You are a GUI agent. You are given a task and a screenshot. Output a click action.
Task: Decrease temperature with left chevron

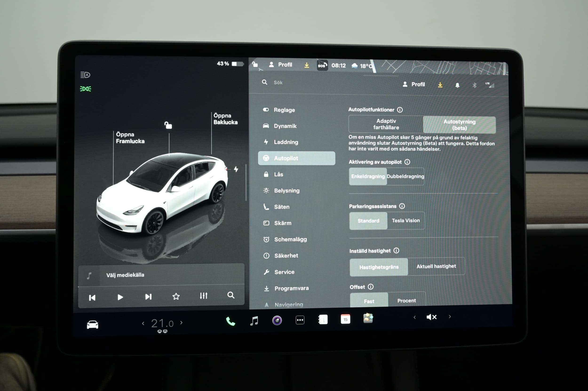point(143,324)
